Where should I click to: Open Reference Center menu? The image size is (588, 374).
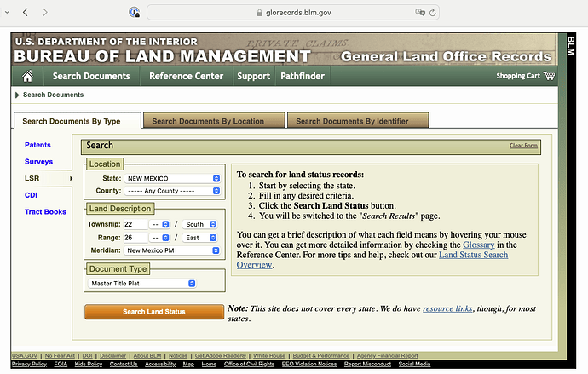coord(186,76)
